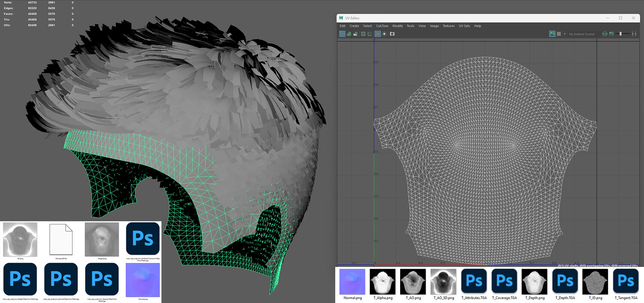Select the Haircap_HP blank file icon

tap(61, 239)
